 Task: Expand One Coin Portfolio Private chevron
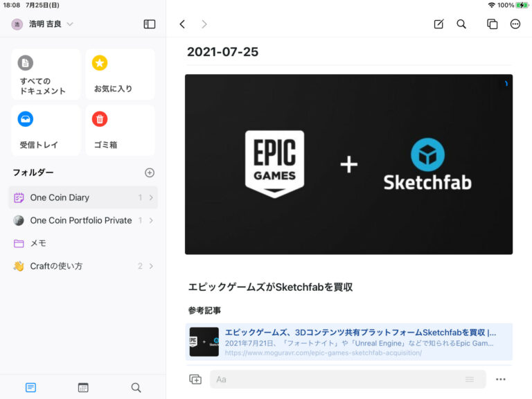[x=151, y=220]
